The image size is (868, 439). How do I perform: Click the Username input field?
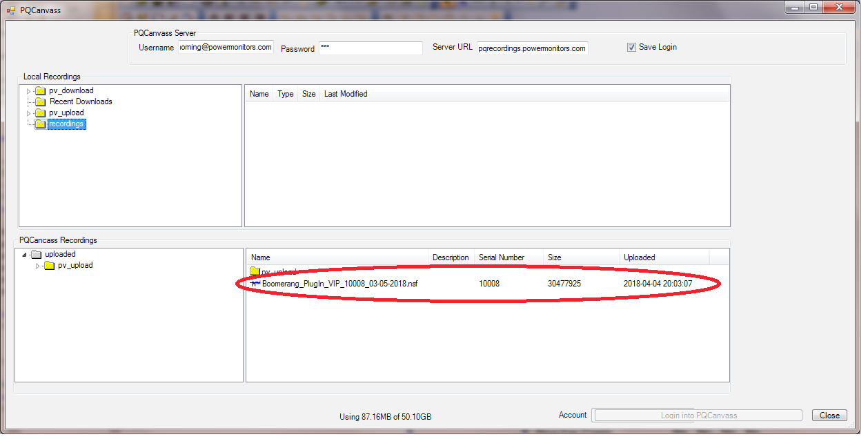(x=226, y=48)
